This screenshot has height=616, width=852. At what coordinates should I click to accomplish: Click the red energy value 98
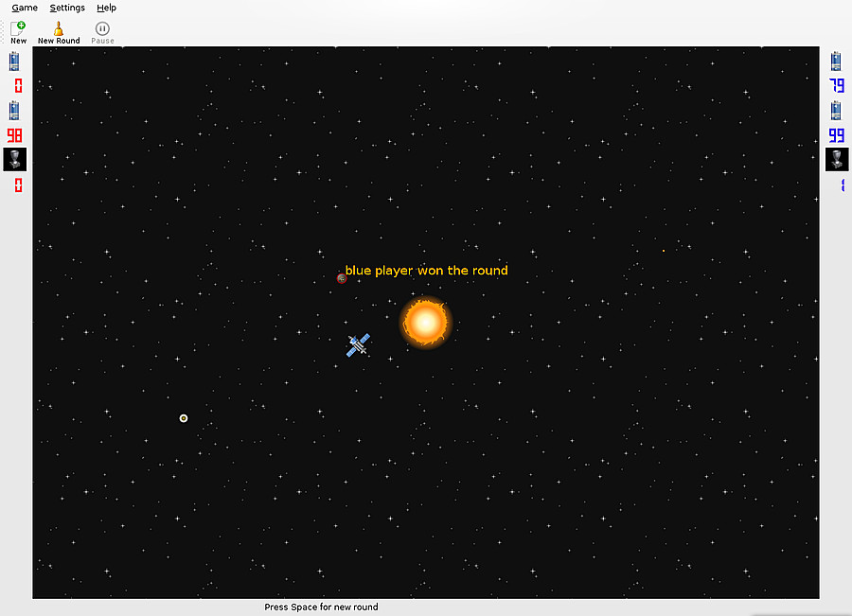click(x=14, y=135)
